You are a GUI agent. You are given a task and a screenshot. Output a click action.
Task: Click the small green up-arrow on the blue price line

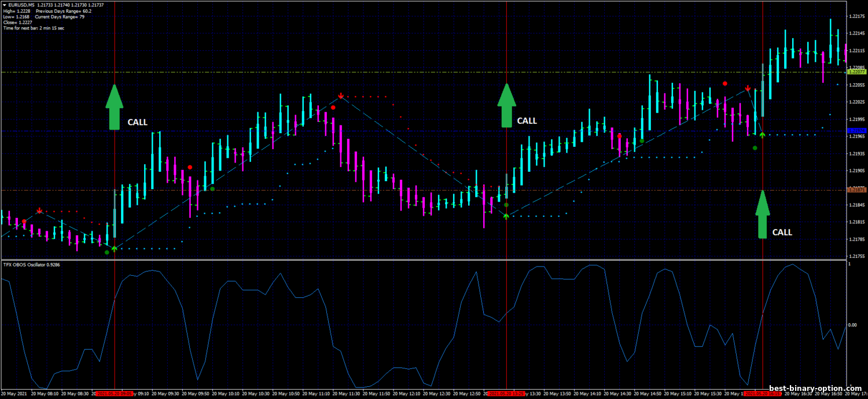(x=763, y=135)
